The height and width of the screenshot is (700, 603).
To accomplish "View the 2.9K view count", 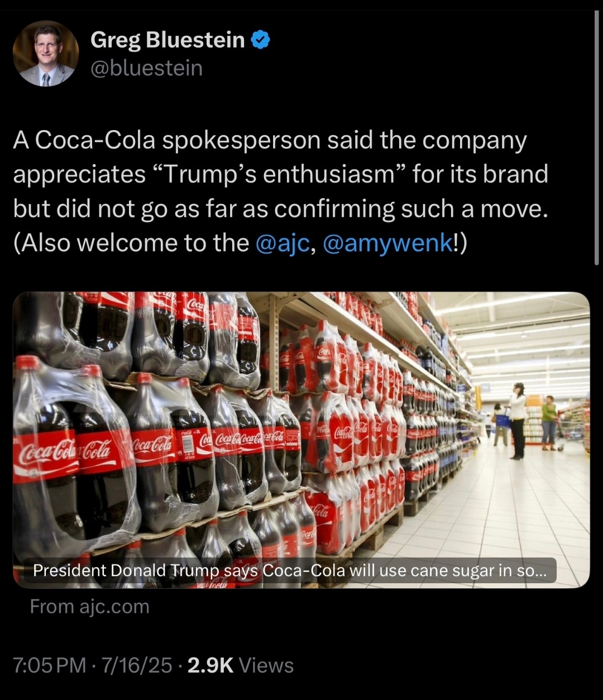I will coord(210,665).
